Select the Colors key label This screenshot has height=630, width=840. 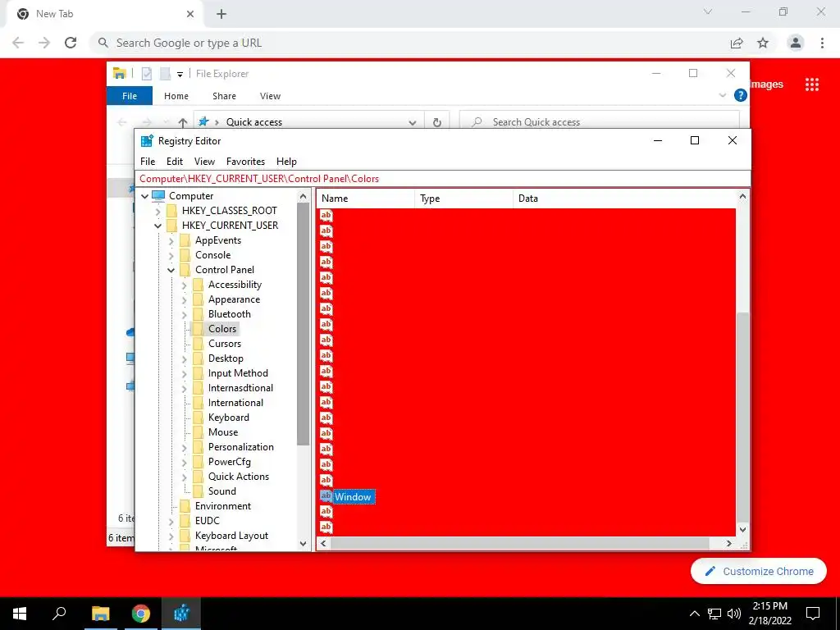[222, 329]
